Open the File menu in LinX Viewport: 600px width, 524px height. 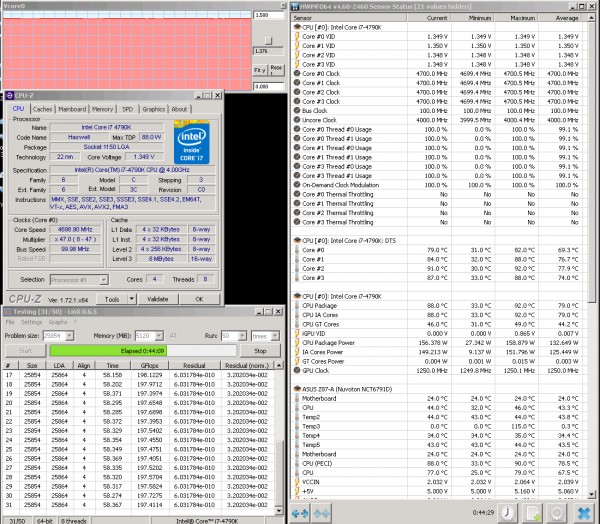pos(10,322)
